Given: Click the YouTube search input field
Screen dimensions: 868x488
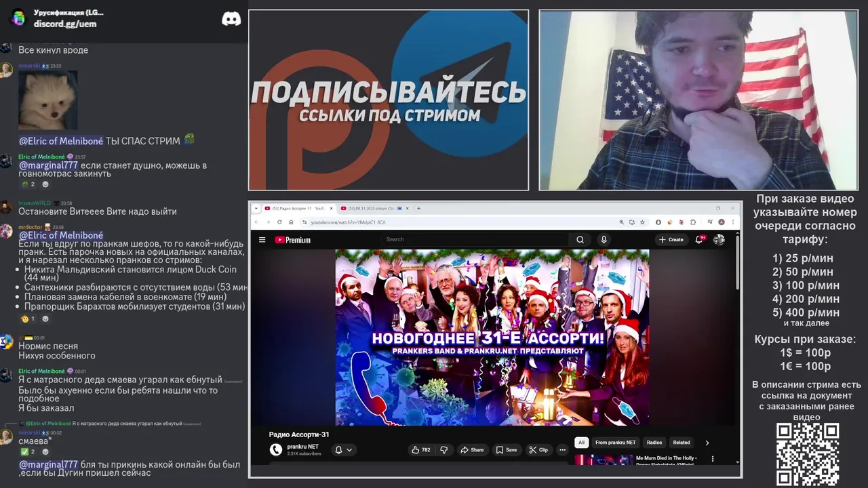Looking at the screenshot, I should [475, 239].
